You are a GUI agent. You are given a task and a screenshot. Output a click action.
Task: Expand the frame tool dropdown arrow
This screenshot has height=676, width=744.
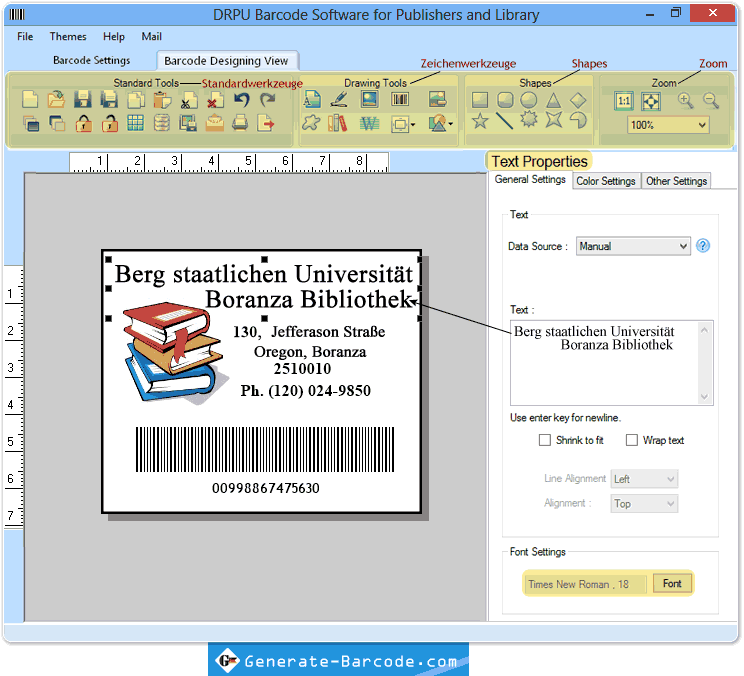(x=413, y=125)
